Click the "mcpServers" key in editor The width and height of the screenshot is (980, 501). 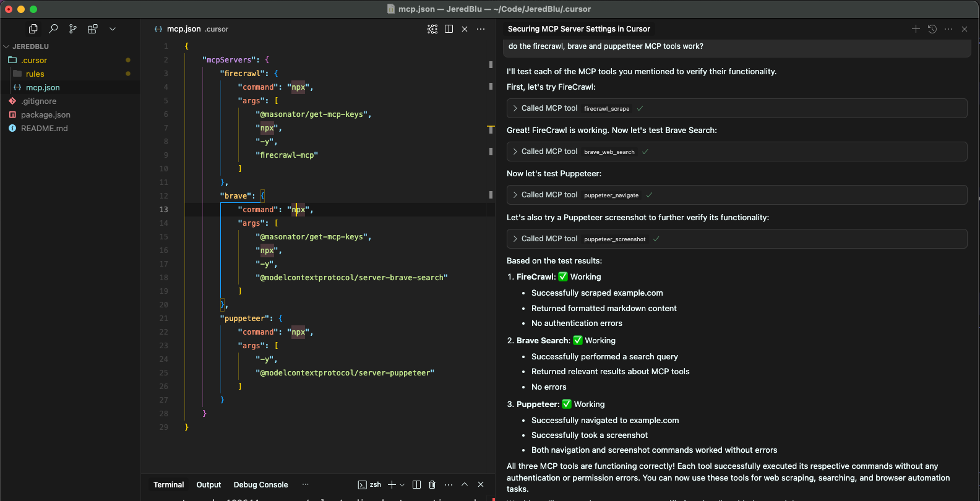tap(229, 60)
